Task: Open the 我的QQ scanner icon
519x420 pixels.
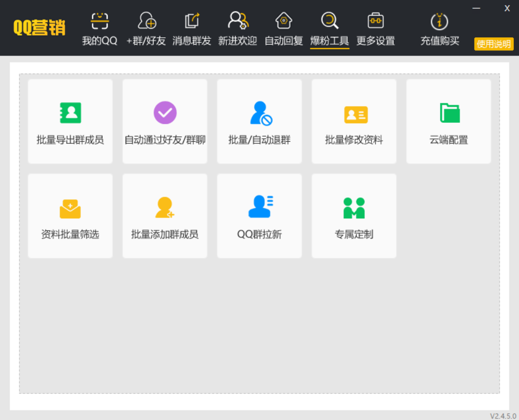Action: (x=100, y=21)
